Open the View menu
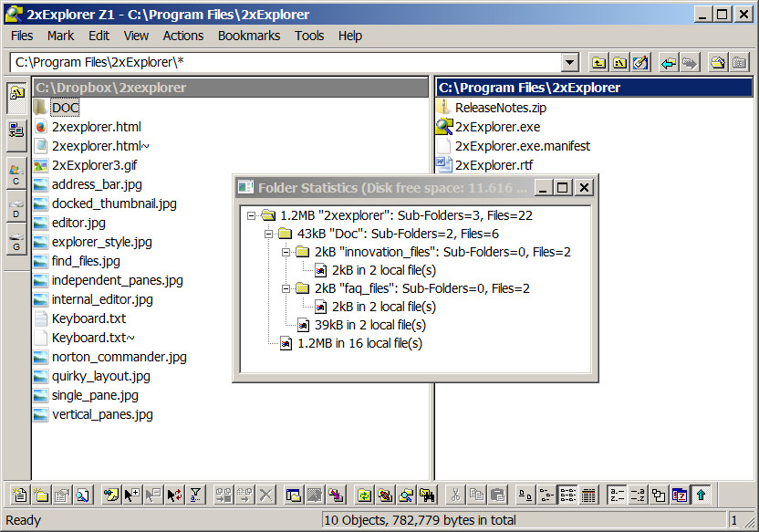 click(x=136, y=36)
